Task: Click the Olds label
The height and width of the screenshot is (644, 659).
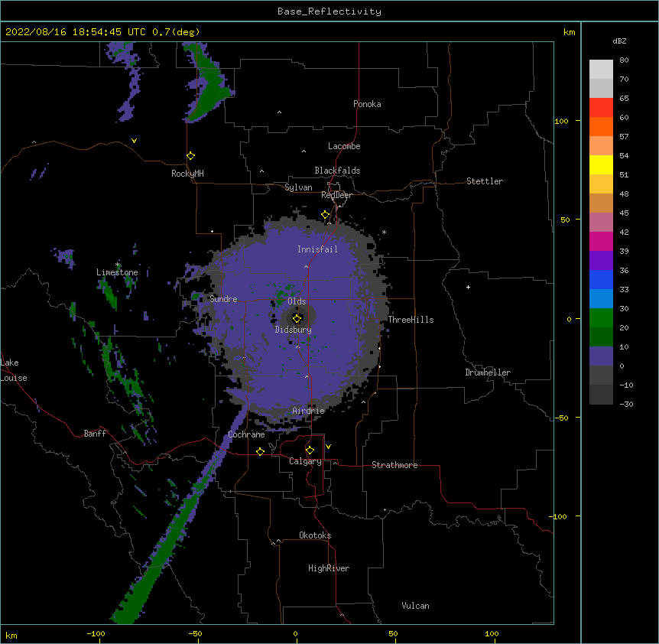Action: click(297, 301)
